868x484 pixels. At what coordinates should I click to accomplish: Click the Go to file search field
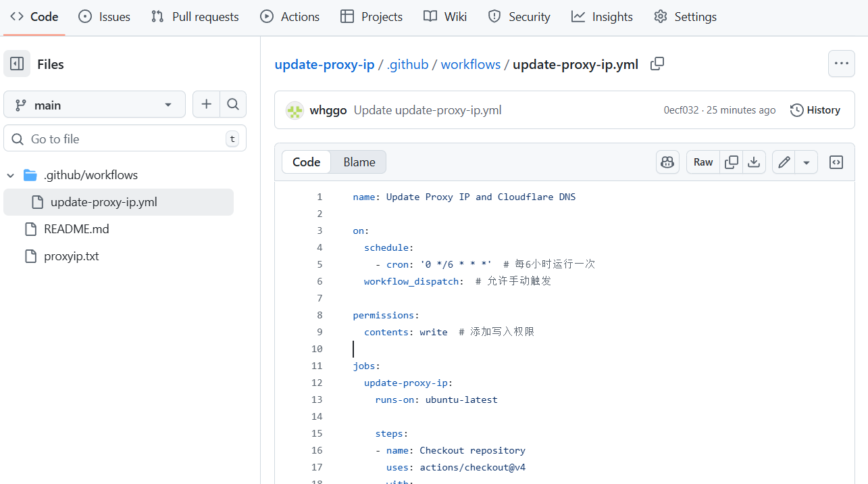(125, 139)
